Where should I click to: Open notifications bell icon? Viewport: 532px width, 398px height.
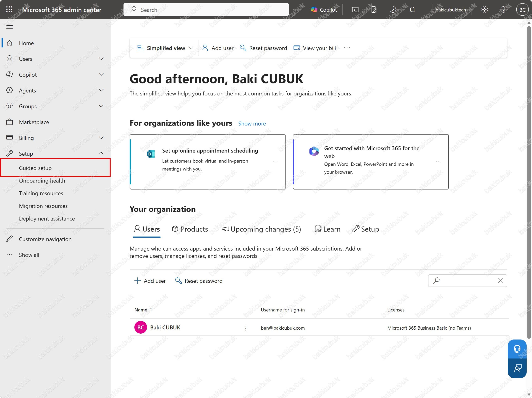[412, 10]
